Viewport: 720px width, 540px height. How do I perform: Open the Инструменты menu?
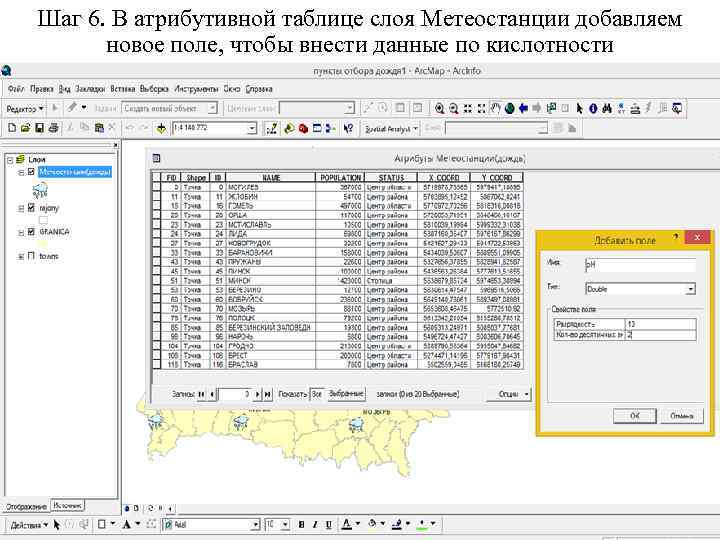[x=195, y=89]
